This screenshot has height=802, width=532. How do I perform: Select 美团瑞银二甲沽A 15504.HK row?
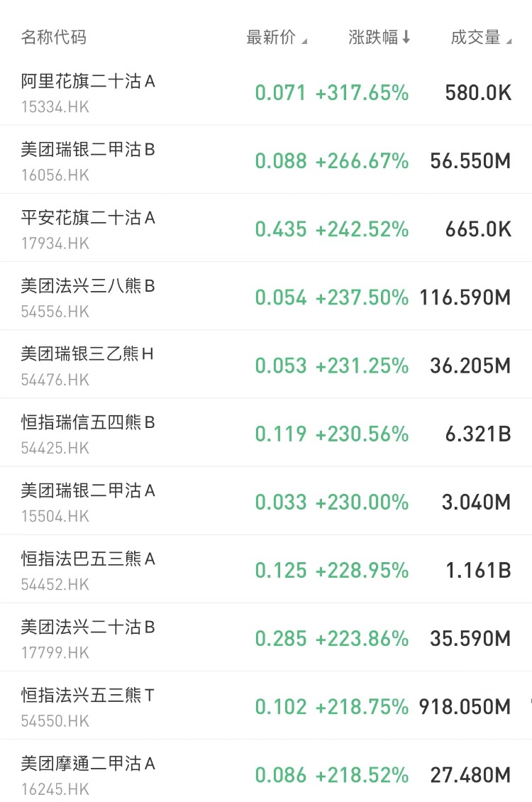tap(89, 501)
